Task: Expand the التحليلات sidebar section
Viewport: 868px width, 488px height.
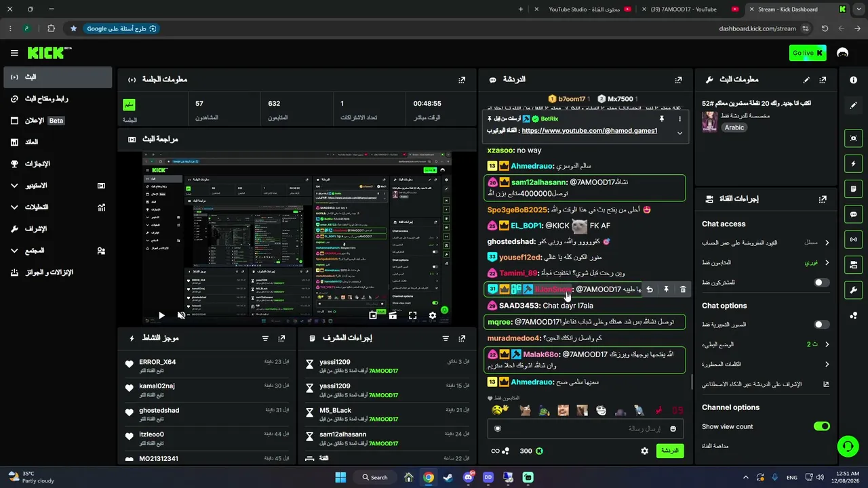Action: (58, 207)
